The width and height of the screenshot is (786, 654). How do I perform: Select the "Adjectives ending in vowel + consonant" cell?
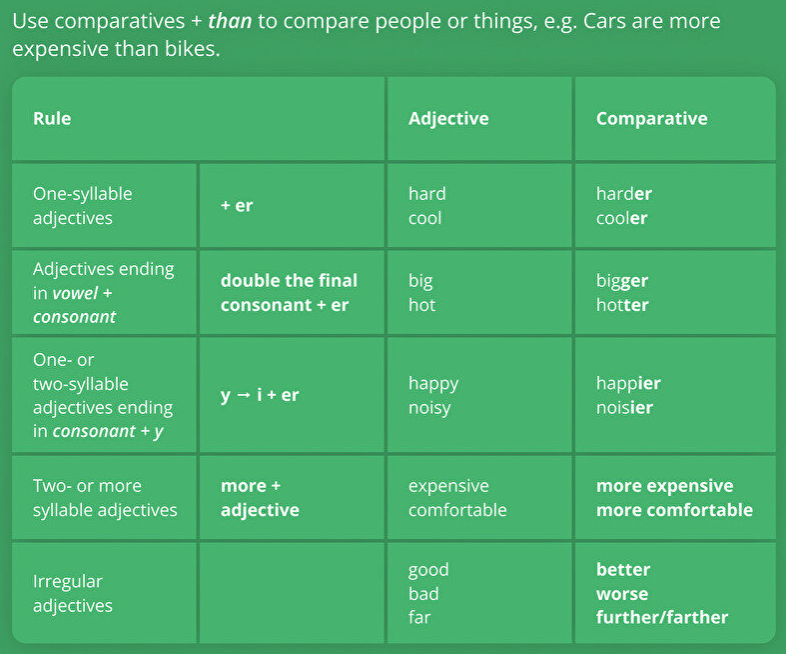point(103,293)
